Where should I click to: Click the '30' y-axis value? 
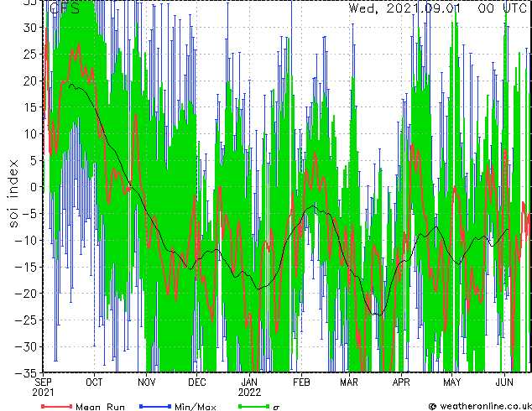(30, 28)
